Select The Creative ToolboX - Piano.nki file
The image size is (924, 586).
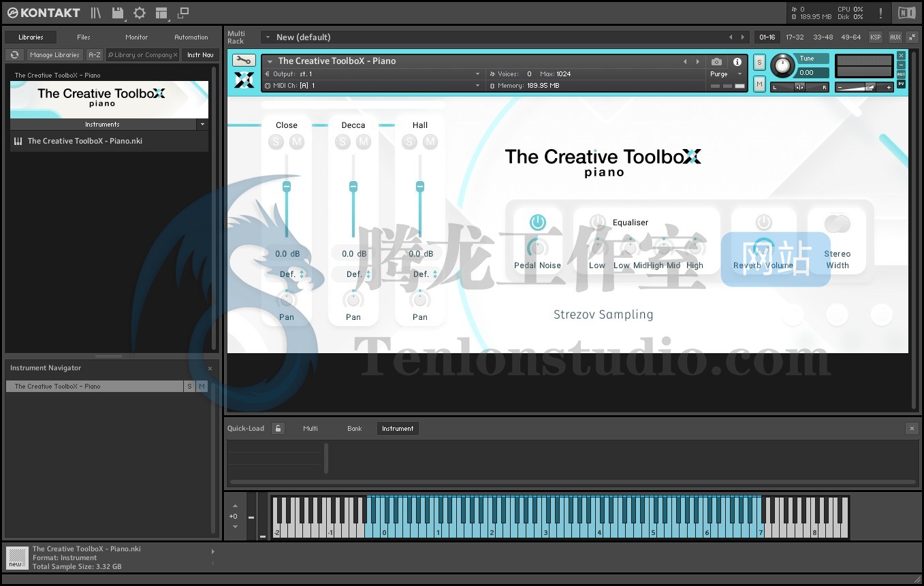(x=109, y=141)
